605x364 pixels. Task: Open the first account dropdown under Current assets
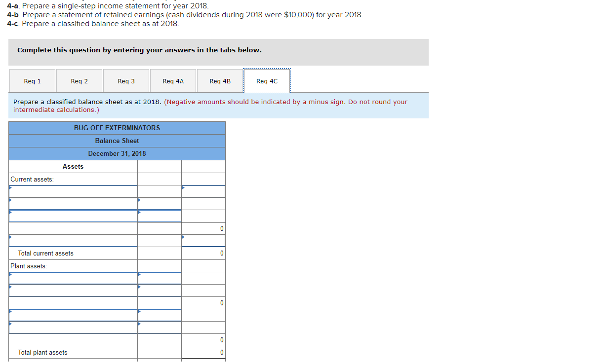[x=73, y=191]
